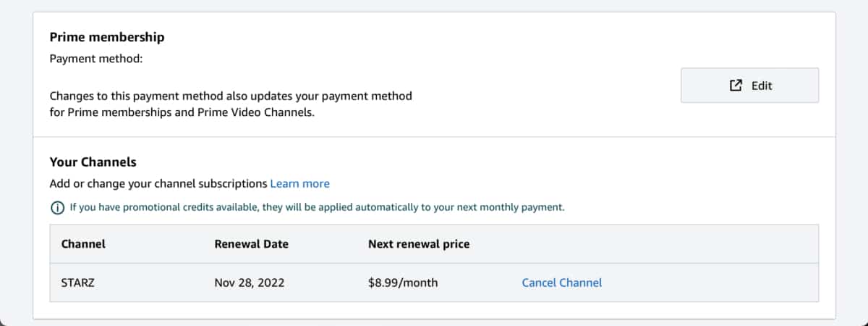The height and width of the screenshot is (326, 868).
Task: Open the Learn more link
Action: click(299, 183)
